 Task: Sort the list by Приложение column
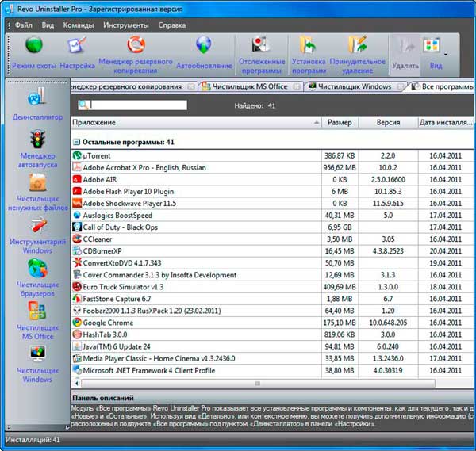point(196,123)
